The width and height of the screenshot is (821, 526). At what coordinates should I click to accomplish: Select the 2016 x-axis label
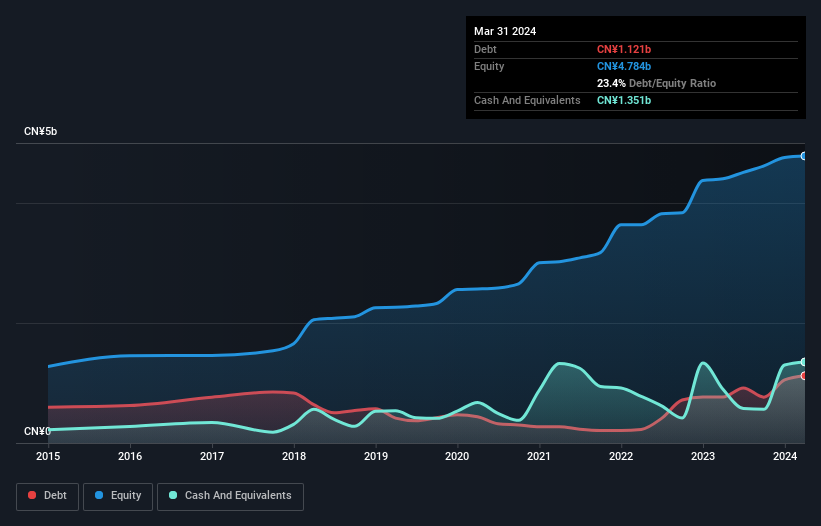[x=130, y=456]
